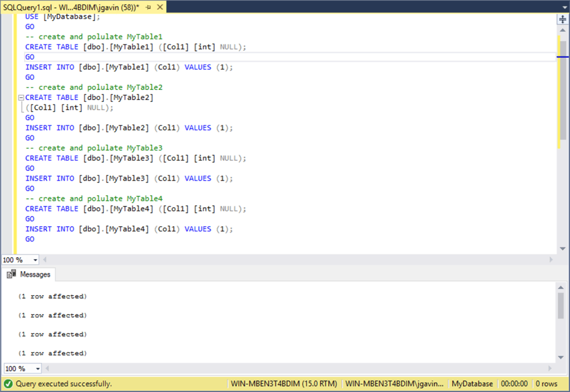Click comment 'create and polulate MyTable1'
The height and width of the screenshot is (392, 570).
coord(101,37)
